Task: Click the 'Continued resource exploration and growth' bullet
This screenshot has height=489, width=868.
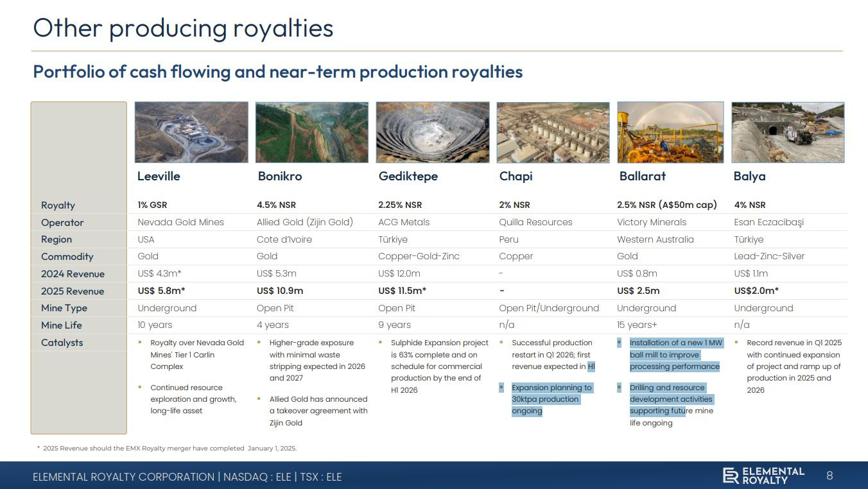Action: coord(193,399)
